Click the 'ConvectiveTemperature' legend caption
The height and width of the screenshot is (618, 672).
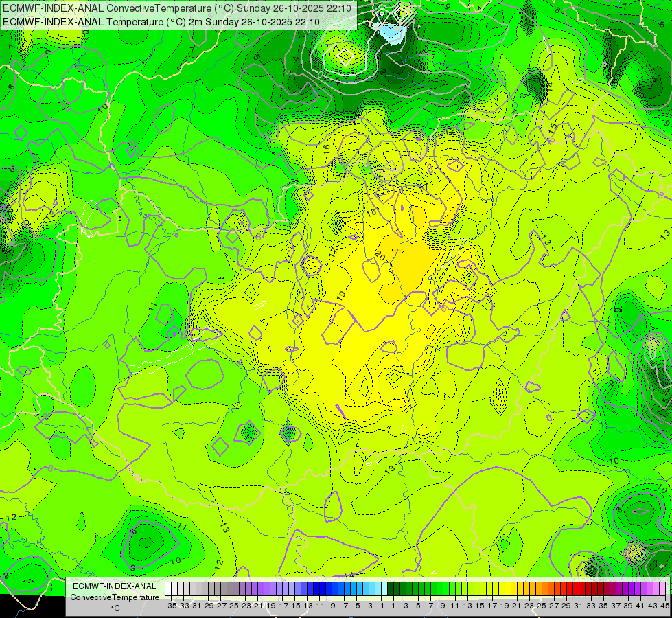pyautogui.click(x=115, y=597)
